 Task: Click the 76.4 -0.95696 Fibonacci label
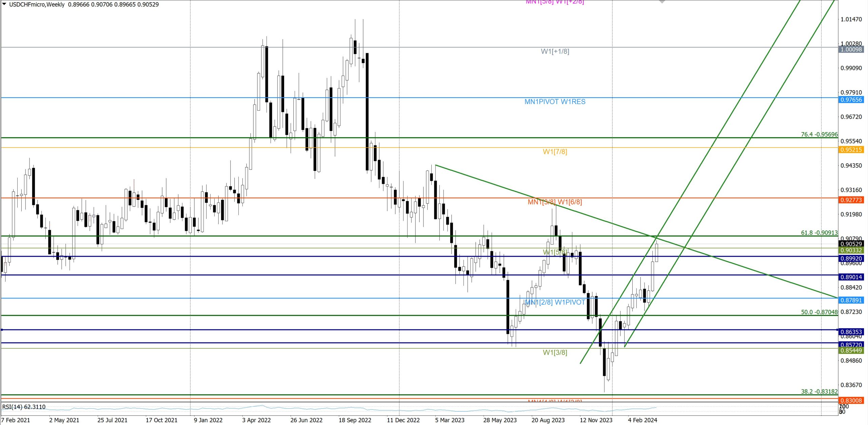[819, 134]
